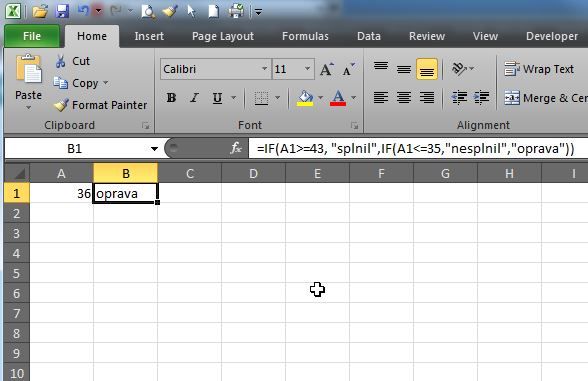This screenshot has width=588, height=381.
Task: Click the Decrease Font Size icon
Action: (x=349, y=69)
